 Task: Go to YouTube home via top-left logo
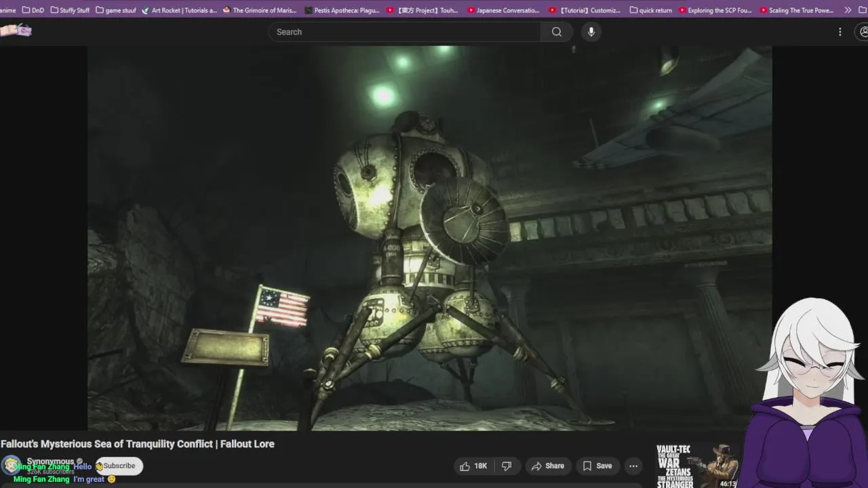click(x=16, y=30)
